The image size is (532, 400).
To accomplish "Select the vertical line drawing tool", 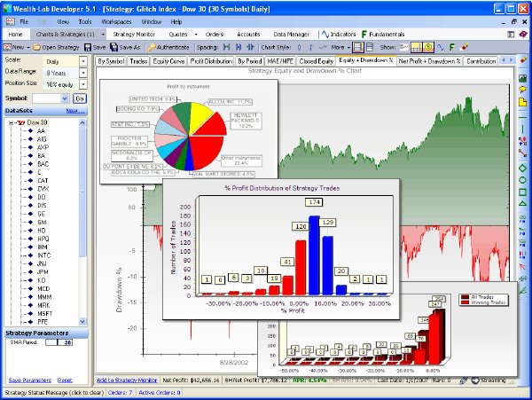I will (x=523, y=129).
